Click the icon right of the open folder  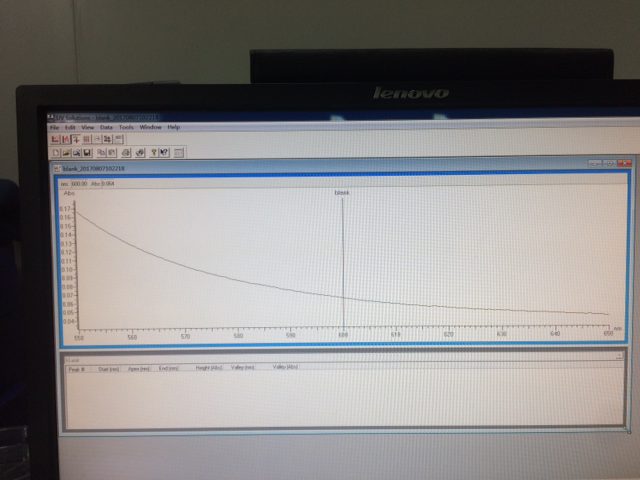[76, 153]
